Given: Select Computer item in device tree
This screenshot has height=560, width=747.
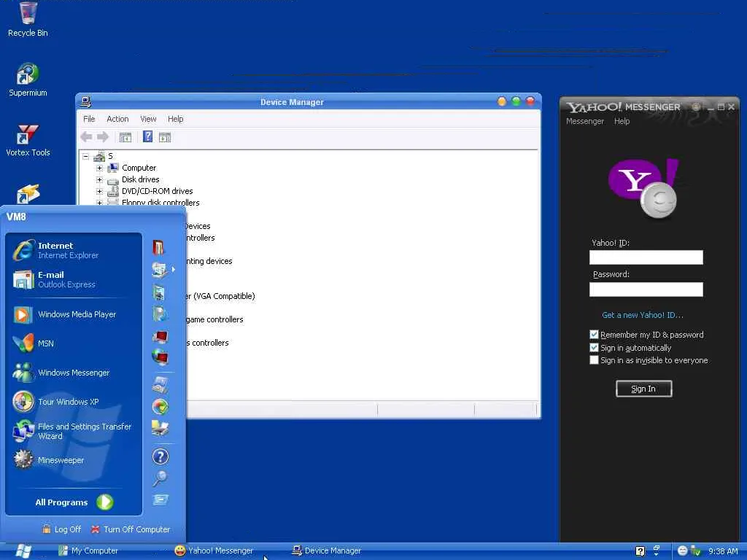Looking at the screenshot, I should (139, 168).
